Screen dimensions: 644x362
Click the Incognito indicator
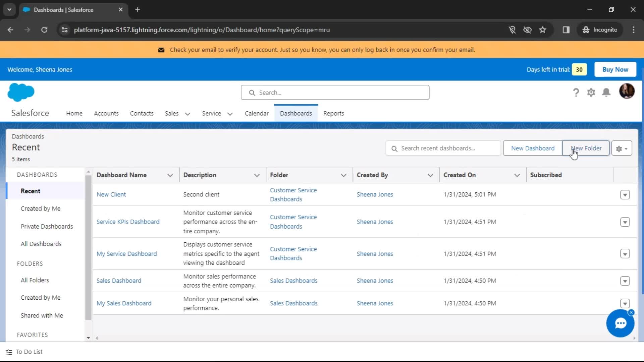pyautogui.click(x=600, y=30)
